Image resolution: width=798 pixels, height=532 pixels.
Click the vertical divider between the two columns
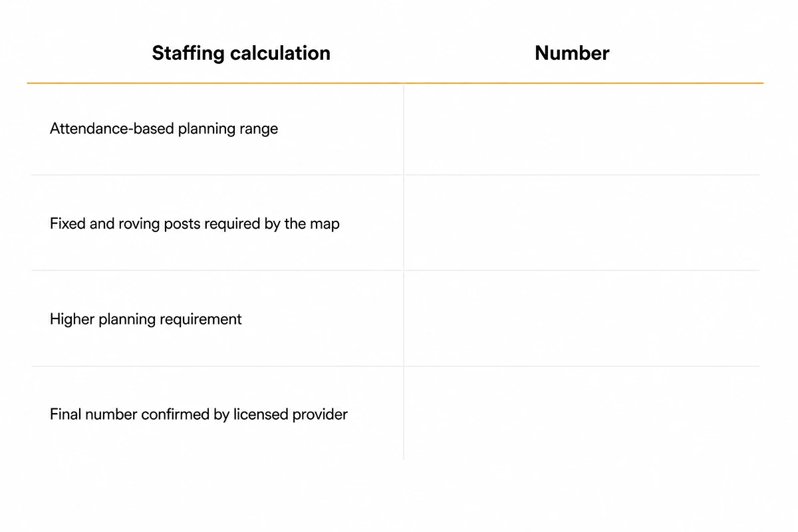tap(404, 271)
